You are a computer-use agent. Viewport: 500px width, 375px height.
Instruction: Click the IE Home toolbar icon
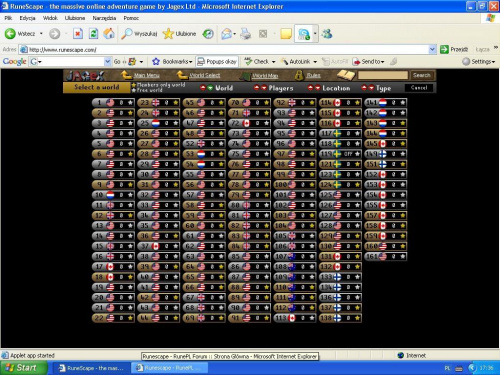(x=109, y=34)
